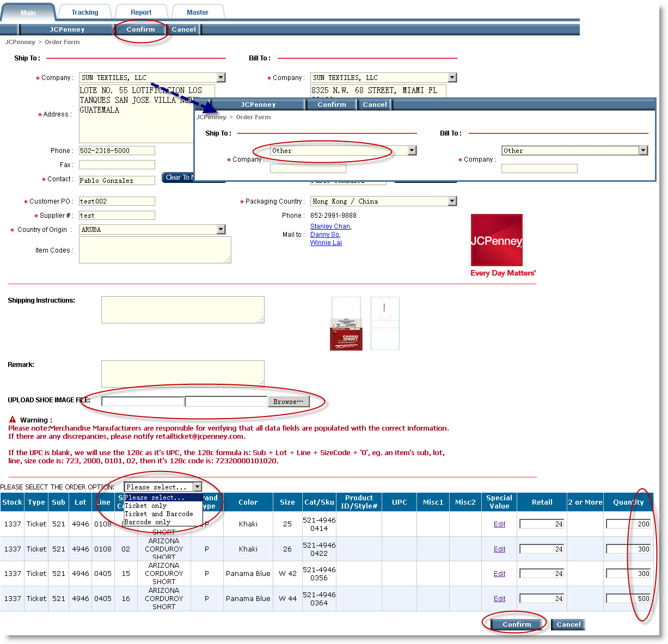
Task: Focus the Quantity field in the W 42 row
Action: coord(628,574)
